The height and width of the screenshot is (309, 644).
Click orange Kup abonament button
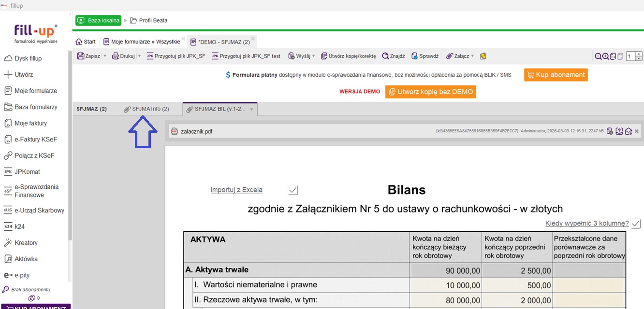[x=556, y=75]
